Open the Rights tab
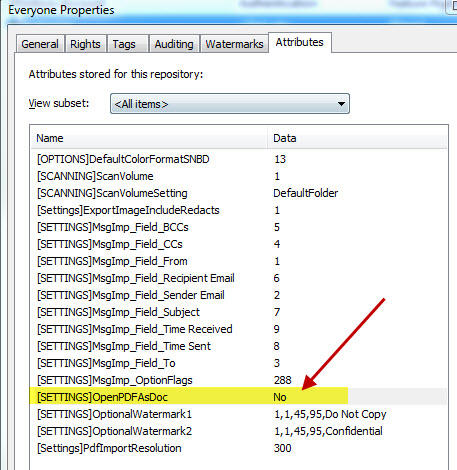The image size is (457, 470). click(85, 44)
